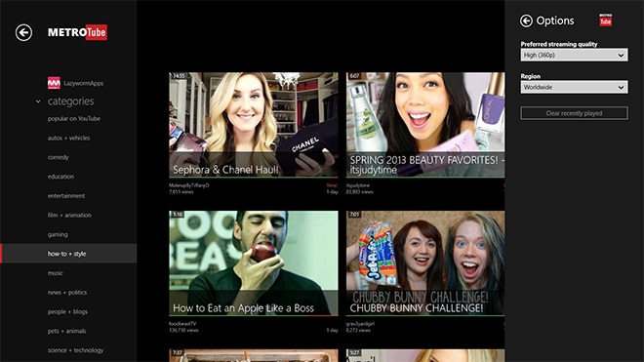The width and height of the screenshot is (644, 362).
Task: Open the Preferred streaming quality dropdown
Action: pyautogui.click(x=574, y=55)
